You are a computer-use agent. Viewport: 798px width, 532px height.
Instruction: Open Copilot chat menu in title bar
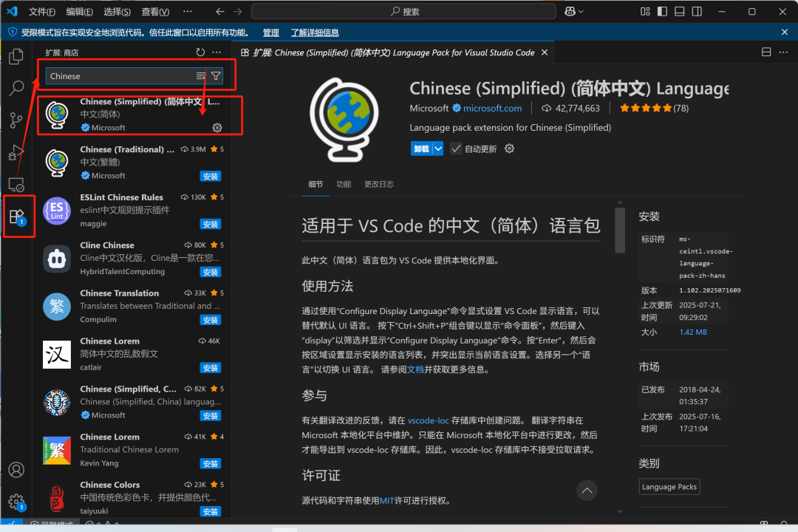(573, 11)
